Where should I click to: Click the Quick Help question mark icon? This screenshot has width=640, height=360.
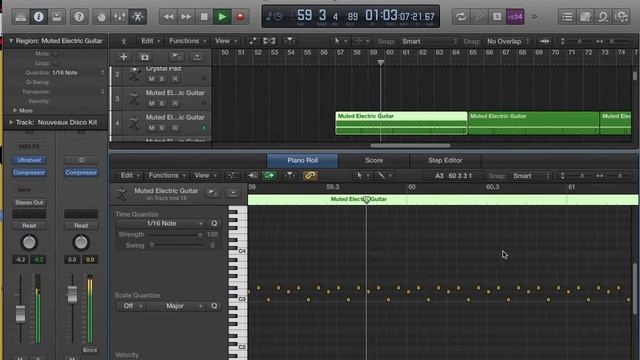coord(79,17)
